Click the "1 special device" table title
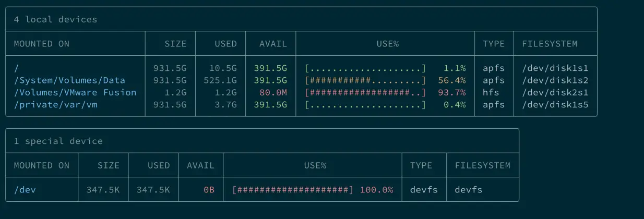The width and height of the screenshot is (644, 219). pos(58,141)
